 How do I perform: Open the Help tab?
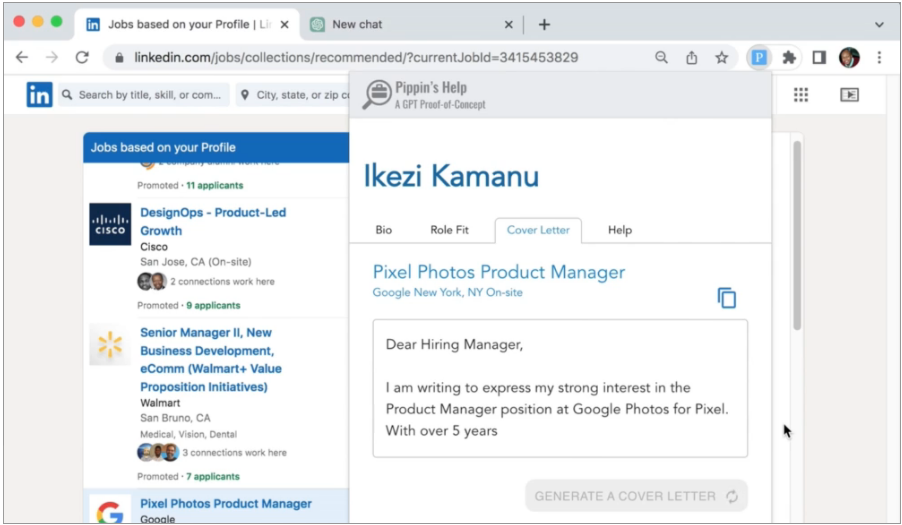pos(620,230)
